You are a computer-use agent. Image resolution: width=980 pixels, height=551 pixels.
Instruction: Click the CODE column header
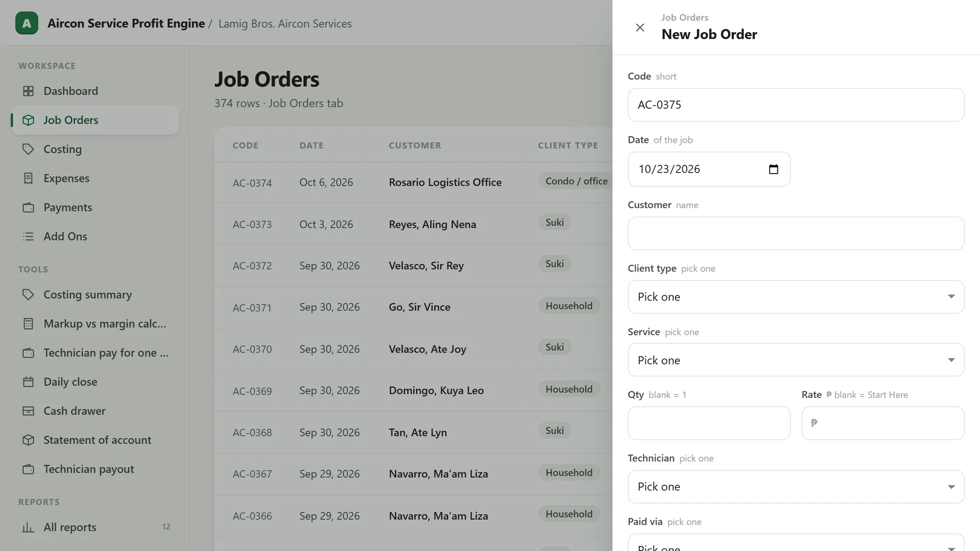pyautogui.click(x=246, y=145)
